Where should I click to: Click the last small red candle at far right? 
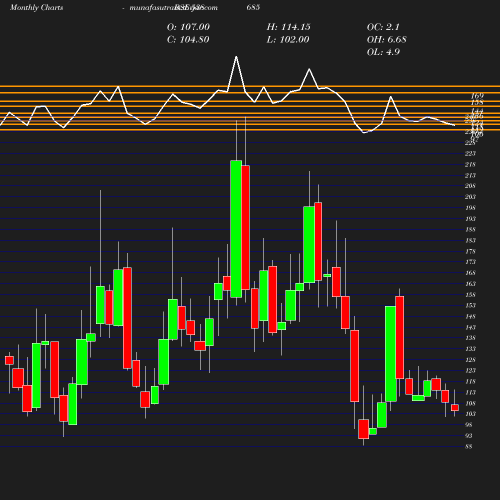(x=455, y=408)
